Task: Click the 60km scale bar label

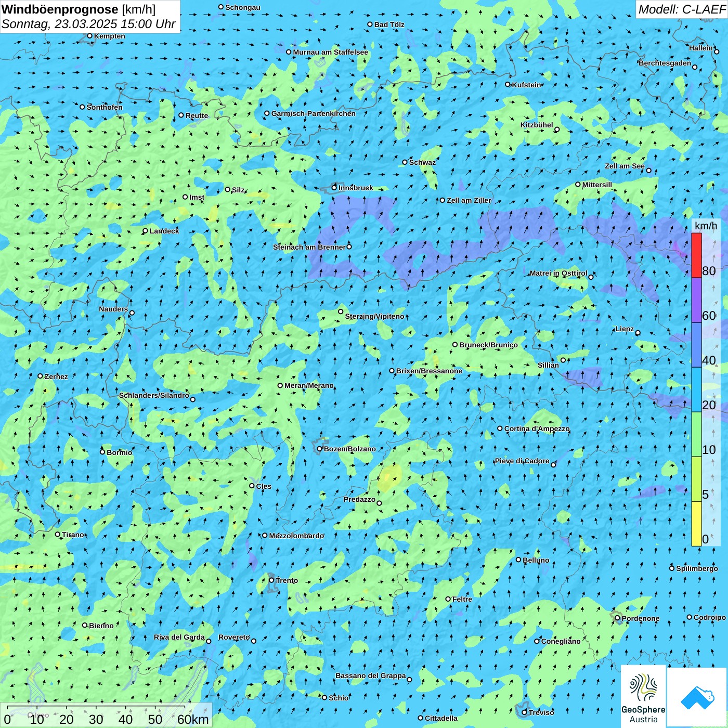Action: point(193,719)
